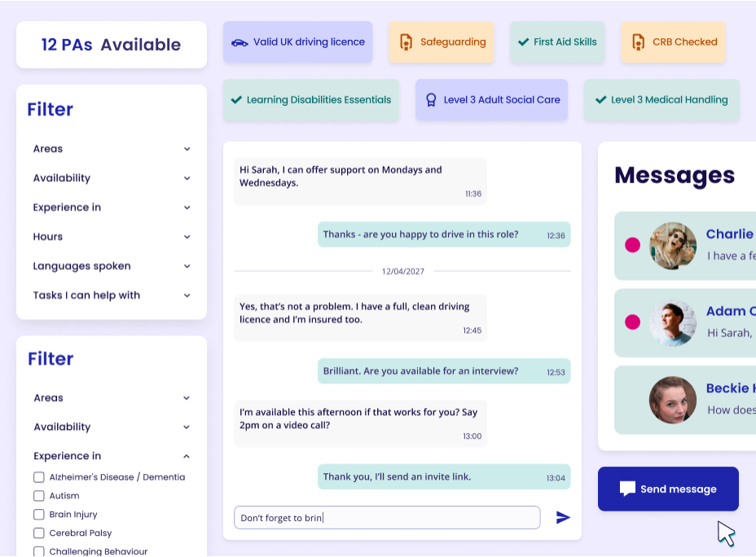756x557 pixels.
Task: Tick the Alzheimer's Disease / Dementia checkbox
Action: 39,477
